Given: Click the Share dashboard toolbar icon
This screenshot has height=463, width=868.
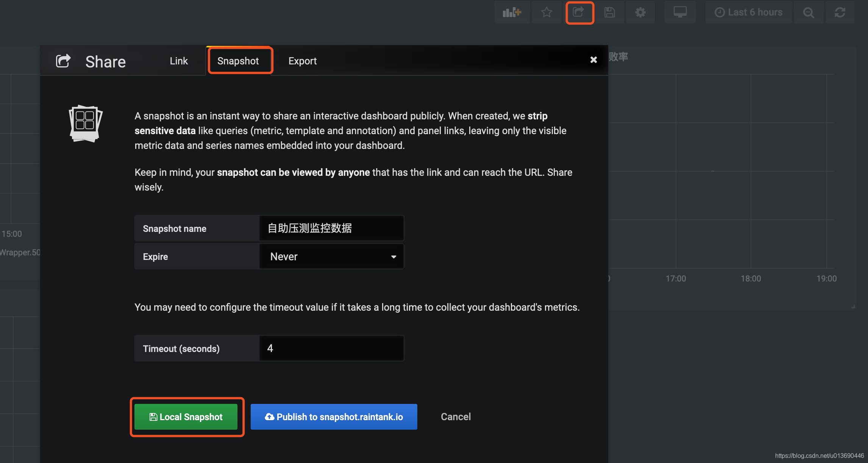Looking at the screenshot, I should 579,13.
